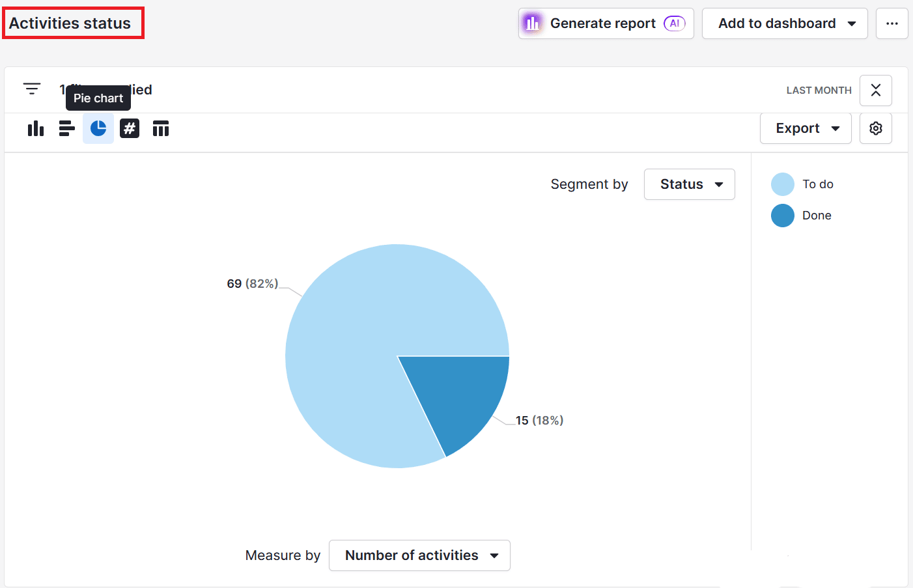Open the Export dropdown

(x=806, y=128)
